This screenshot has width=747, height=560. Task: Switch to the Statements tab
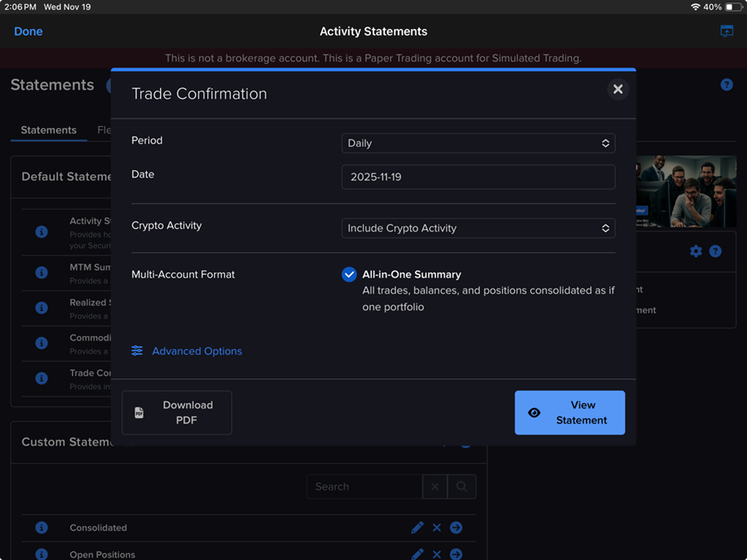[47, 130]
